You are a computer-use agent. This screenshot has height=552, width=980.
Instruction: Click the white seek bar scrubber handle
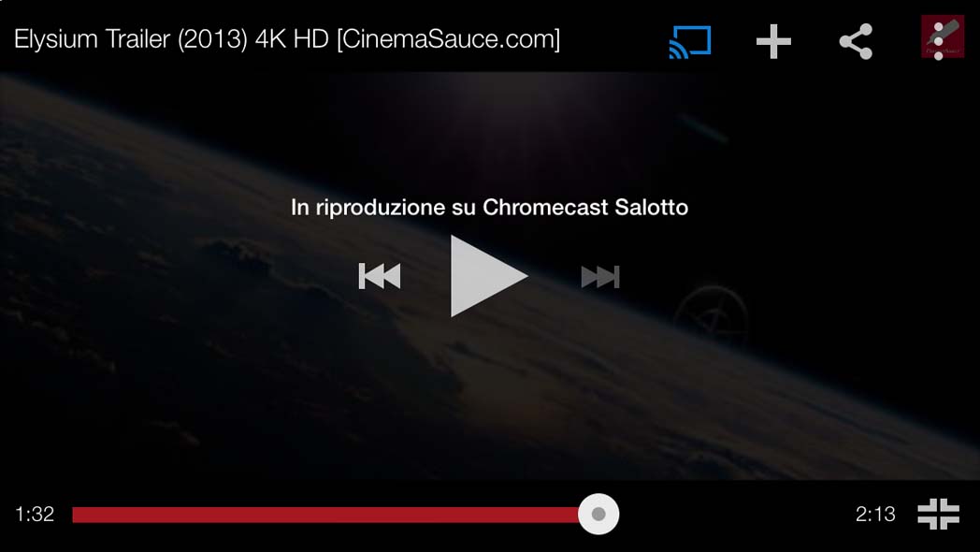tap(598, 514)
